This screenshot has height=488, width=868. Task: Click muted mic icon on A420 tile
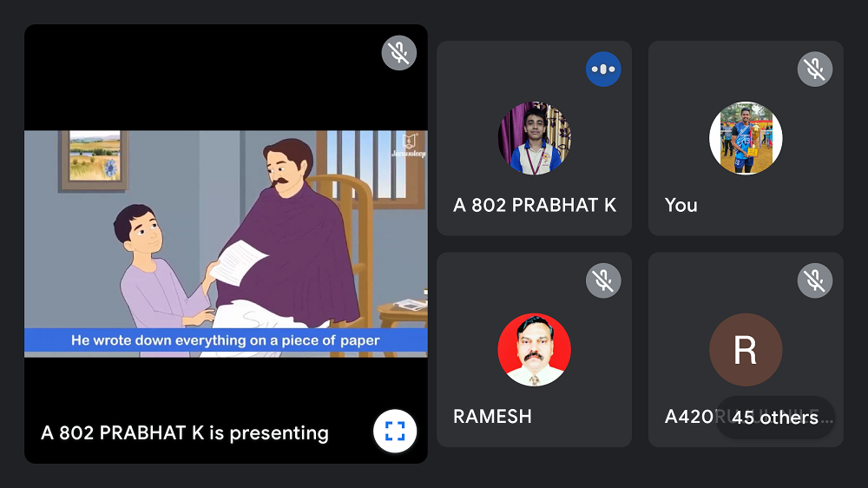click(x=815, y=280)
